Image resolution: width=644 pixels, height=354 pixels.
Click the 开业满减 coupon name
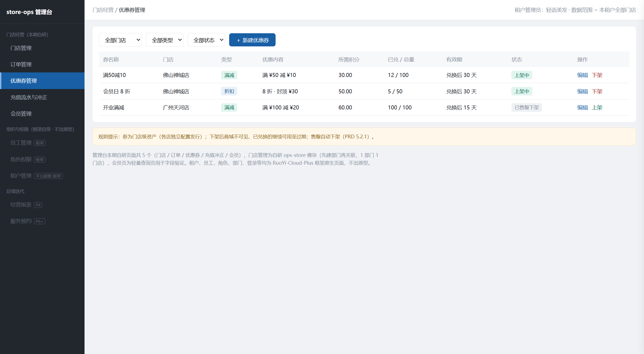click(x=114, y=108)
